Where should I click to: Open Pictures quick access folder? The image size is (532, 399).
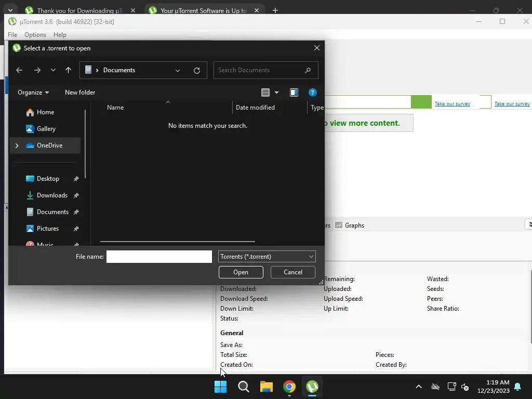(x=47, y=229)
